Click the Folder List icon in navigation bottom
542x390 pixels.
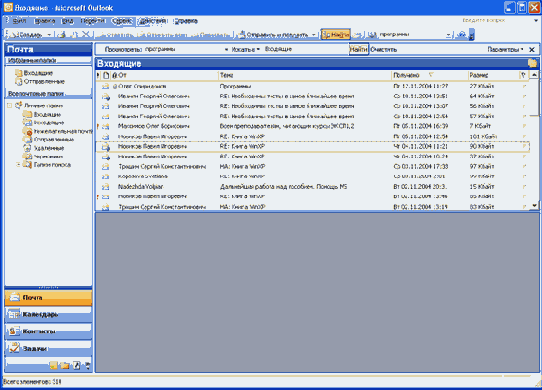click(x=65, y=365)
